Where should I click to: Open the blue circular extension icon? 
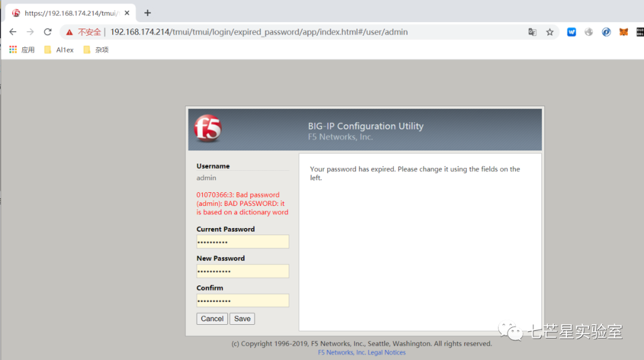606,32
